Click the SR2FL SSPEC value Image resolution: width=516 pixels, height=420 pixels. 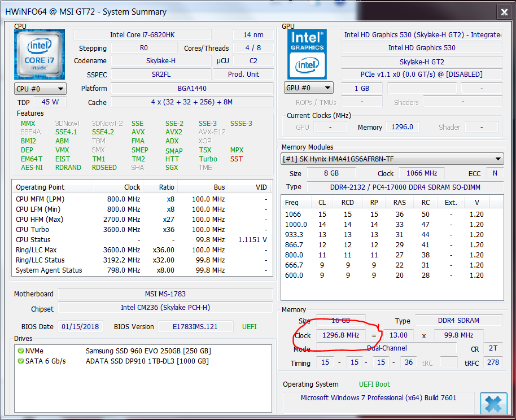pyautogui.click(x=161, y=75)
